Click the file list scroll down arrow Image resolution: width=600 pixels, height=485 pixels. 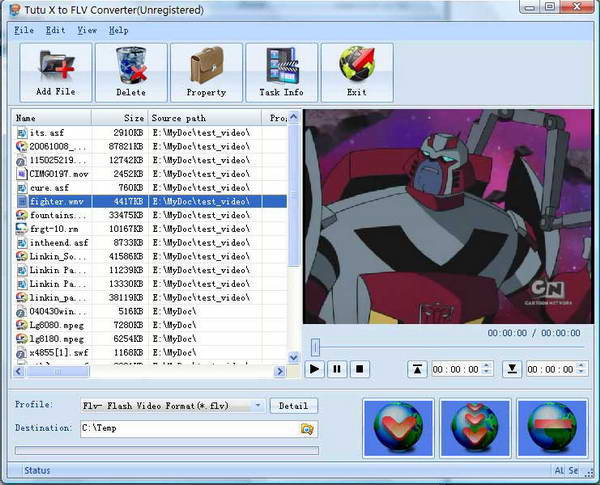[x=294, y=358]
